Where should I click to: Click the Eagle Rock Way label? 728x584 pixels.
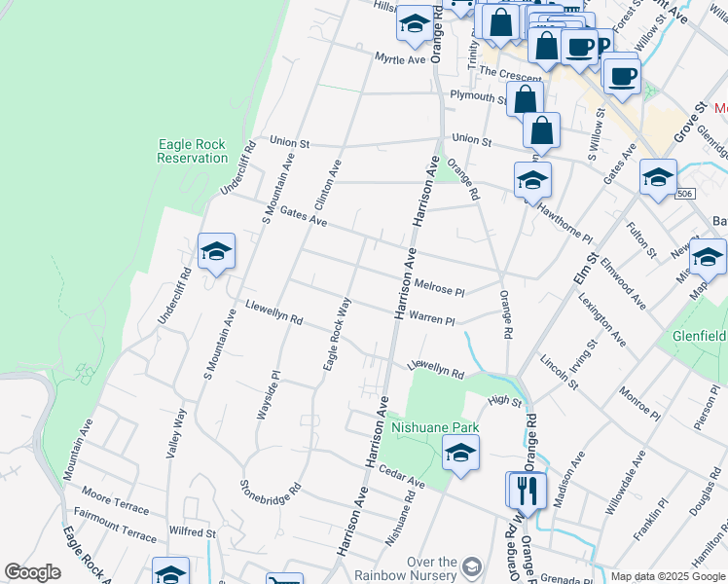click(x=337, y=334)
